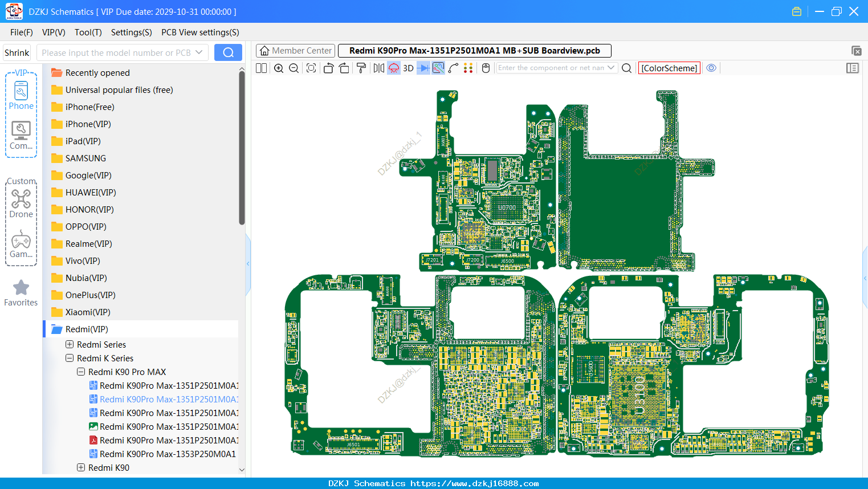Click the Shrink button
Image resolution: width=868 pixels, height=489 pixels.
click(17, 52)
